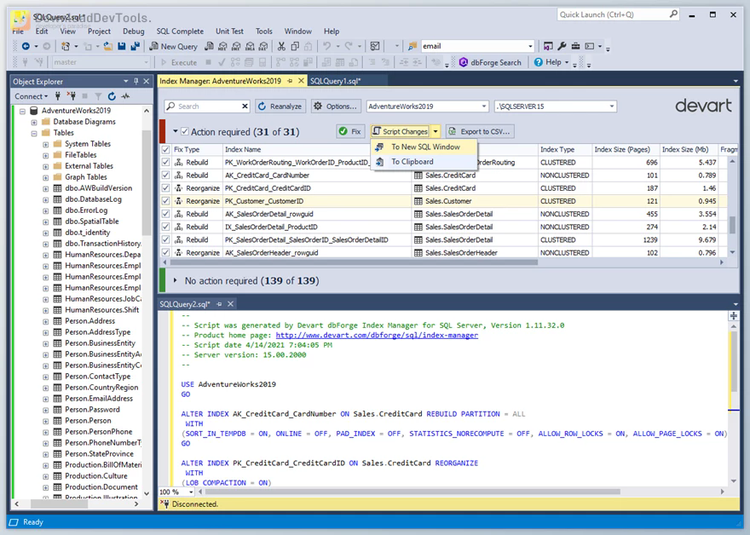This screenshot has height=535, width=750.
Task: Open the Unit Test menu
Action: 230,31
